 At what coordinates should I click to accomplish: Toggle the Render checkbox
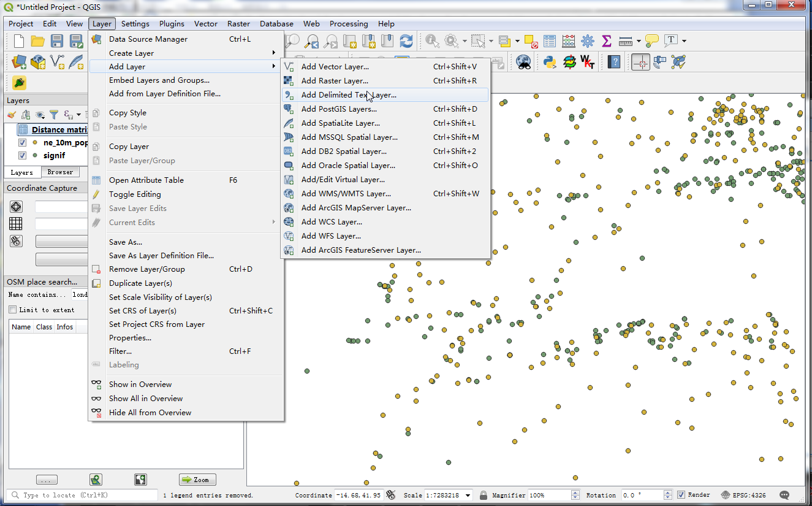coord(681,495)
